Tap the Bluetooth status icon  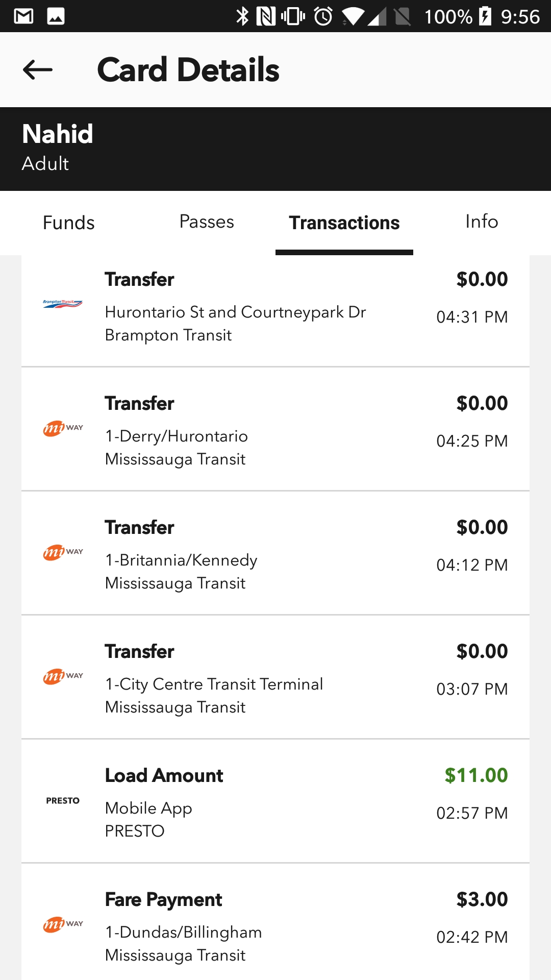[x=242, y=16]
